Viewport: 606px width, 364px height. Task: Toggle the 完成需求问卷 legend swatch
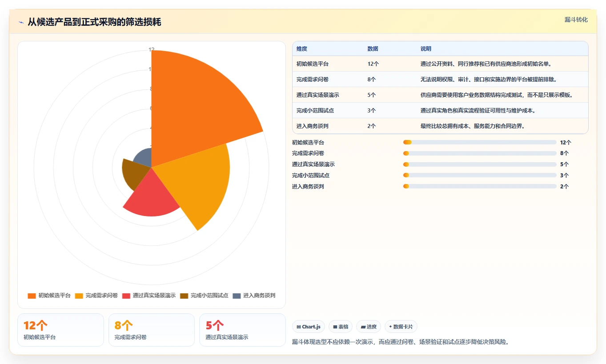[79, 296]
